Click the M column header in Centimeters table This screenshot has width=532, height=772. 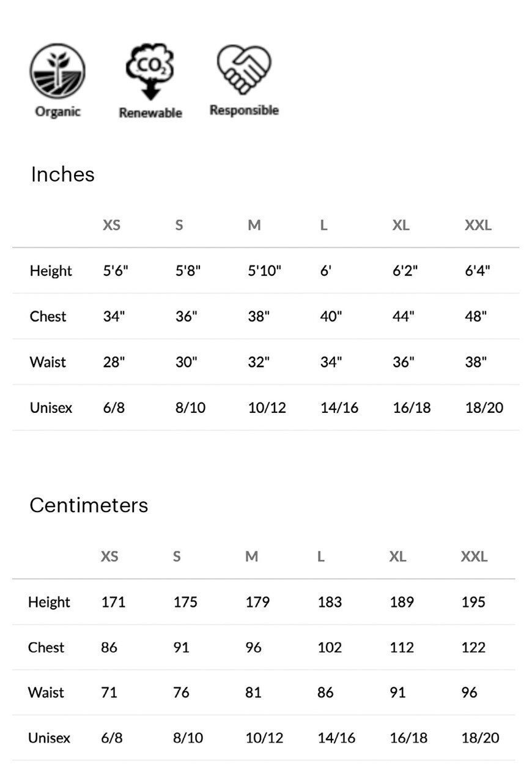click(x=251, y=557)
